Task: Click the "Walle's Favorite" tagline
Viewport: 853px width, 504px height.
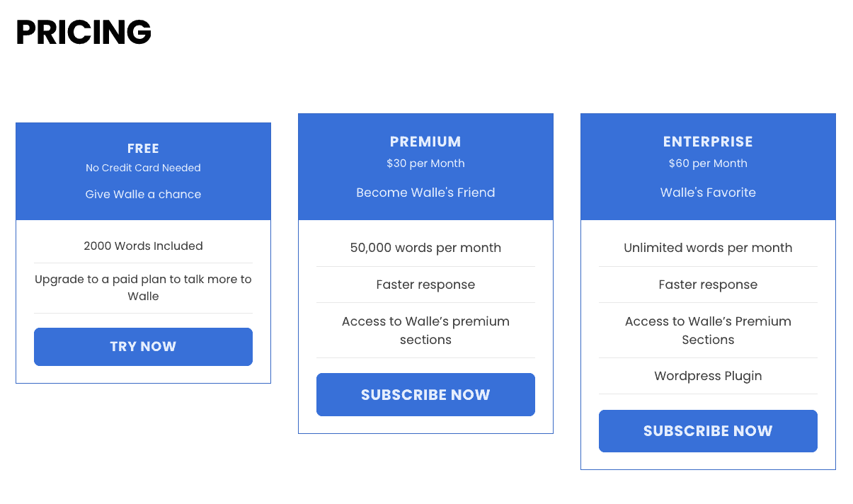Action: 708,193
